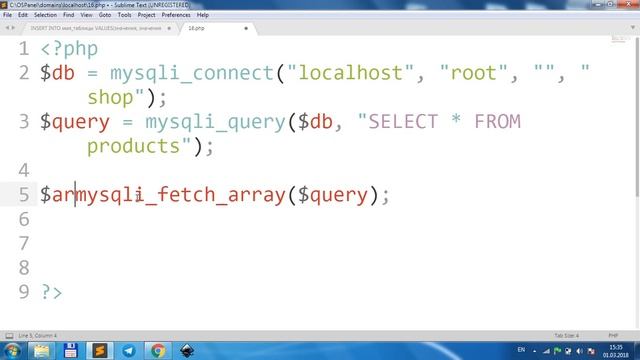Close the INSERT INTO tab via its dot

coord(169,28)
